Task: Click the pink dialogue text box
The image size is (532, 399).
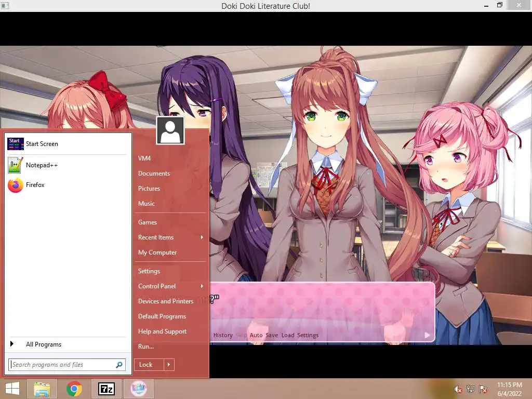Action: pyautogui.click(x=322, y=312)
